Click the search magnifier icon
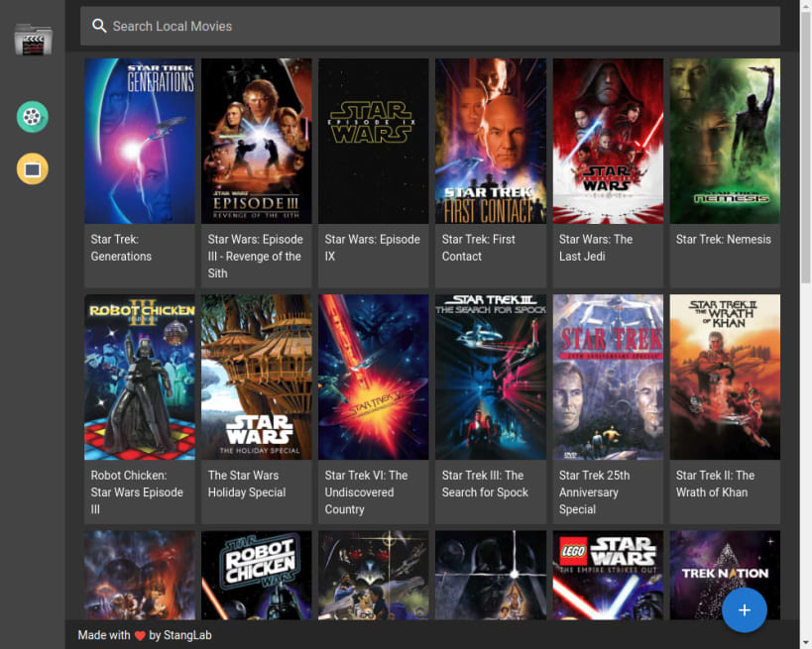This screenshot has width=812, height=649. [x=99, y=26]
